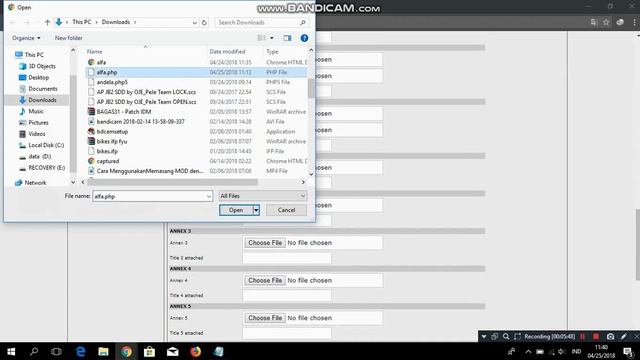
Task: Cancel the Open file dialog
Action: [286, 210]
